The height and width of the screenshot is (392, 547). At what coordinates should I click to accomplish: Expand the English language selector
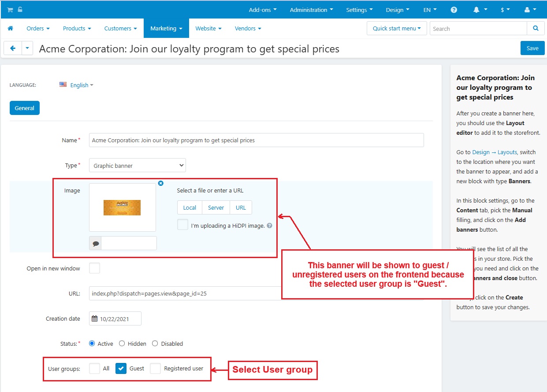coord(81,85)
